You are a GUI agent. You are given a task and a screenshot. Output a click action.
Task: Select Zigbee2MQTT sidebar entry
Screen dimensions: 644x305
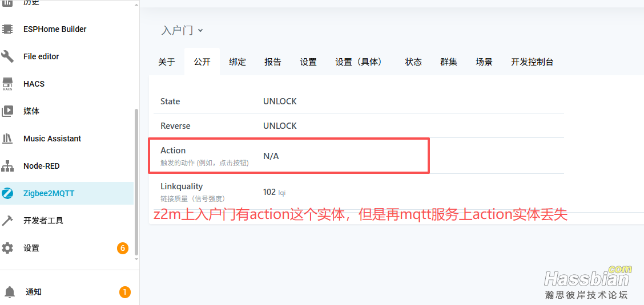pyautogui.click(x=67, y=193)
